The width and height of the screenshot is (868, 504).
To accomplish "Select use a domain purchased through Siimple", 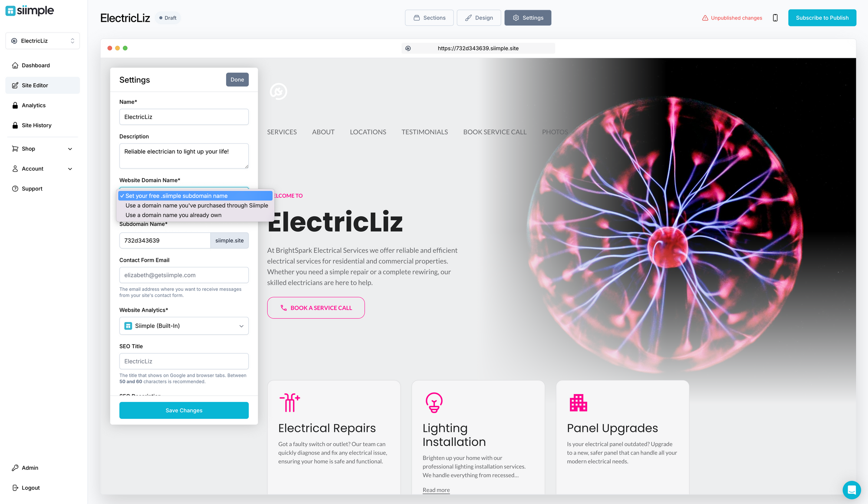I will 196,205.
